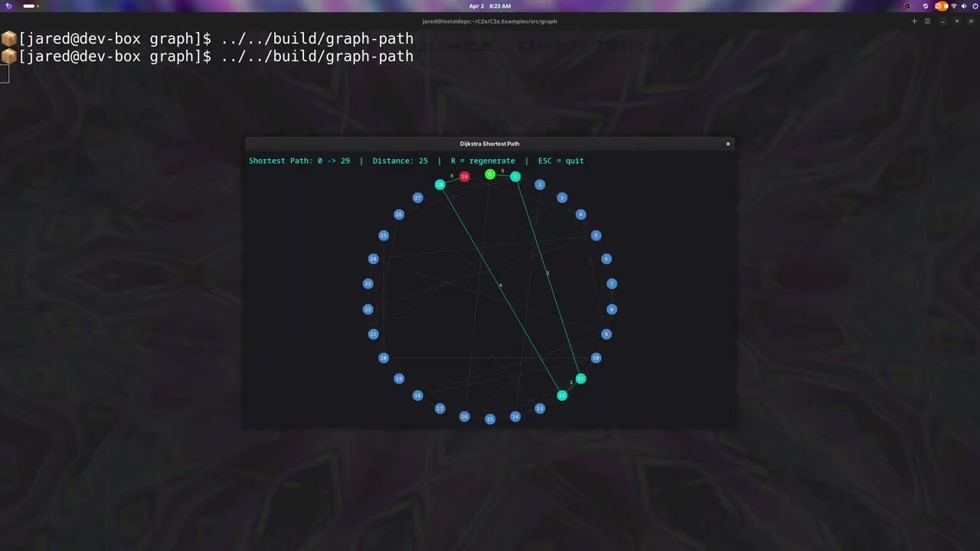Screen dimensions: 980x551
Task: Select blue graph node 6
Action: [606, 259]
